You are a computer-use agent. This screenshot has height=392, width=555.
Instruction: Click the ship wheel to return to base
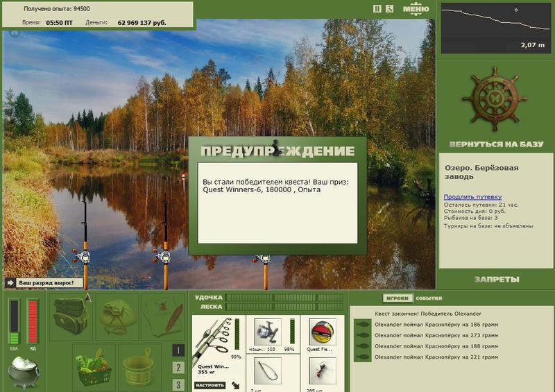495,98
